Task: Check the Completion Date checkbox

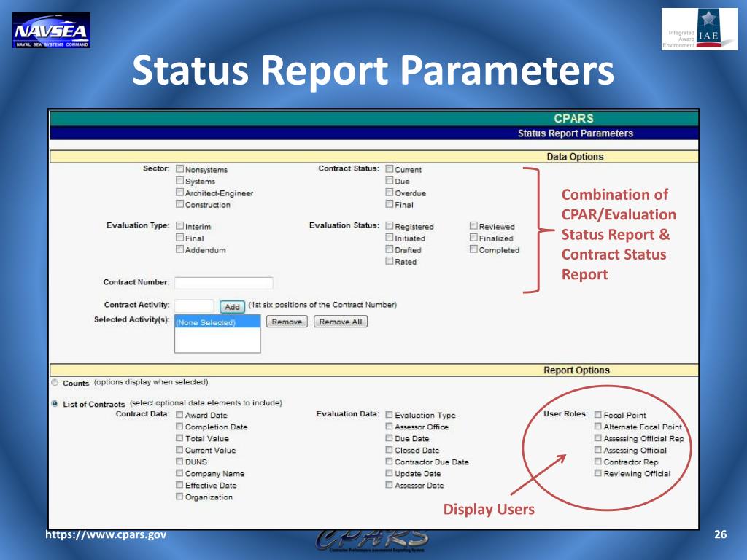Action: (x=179, y=426)
